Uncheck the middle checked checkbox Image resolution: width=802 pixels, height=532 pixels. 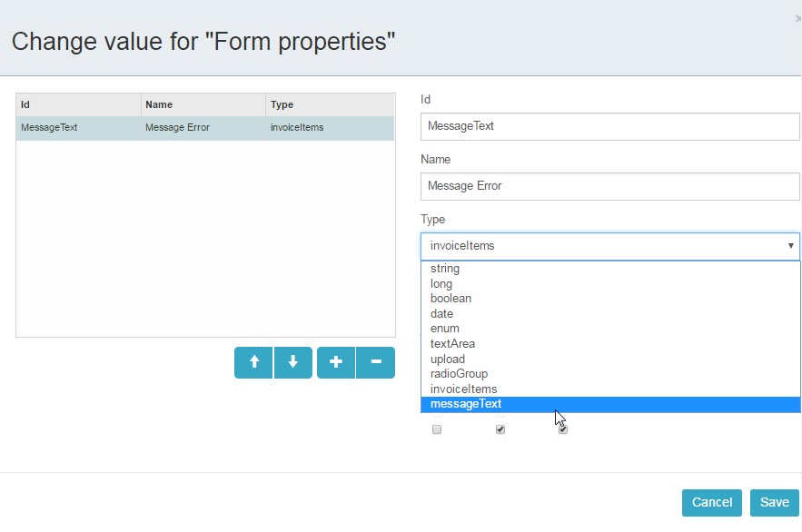(x=500, y=429)
